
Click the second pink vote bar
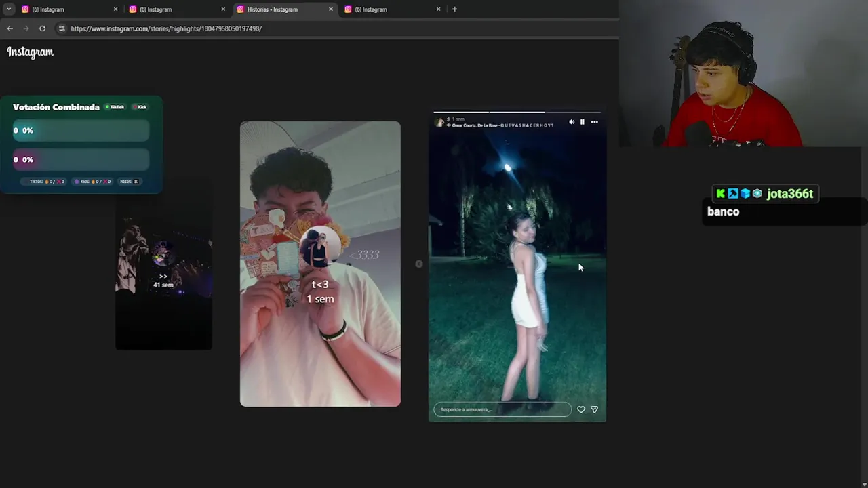tap(81, 160)
